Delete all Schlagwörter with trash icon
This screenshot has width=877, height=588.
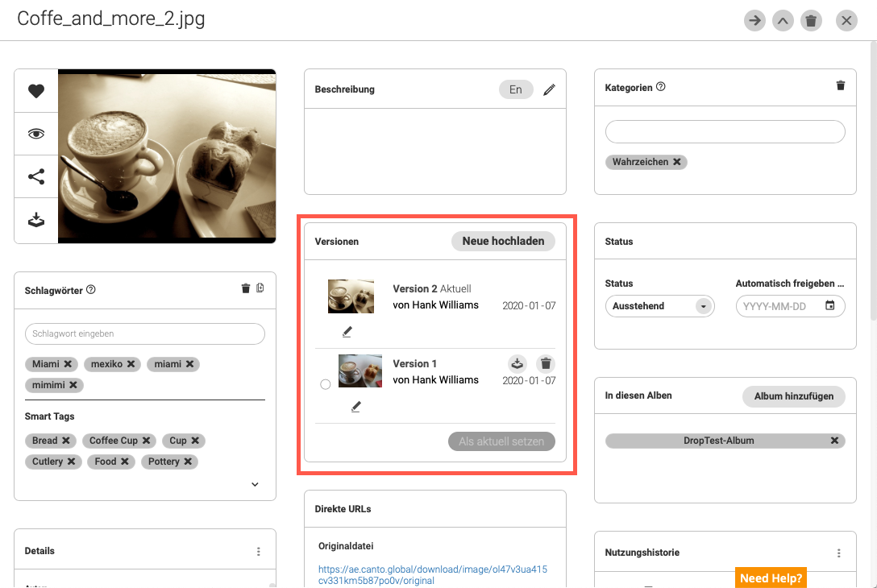coord(246,288)
